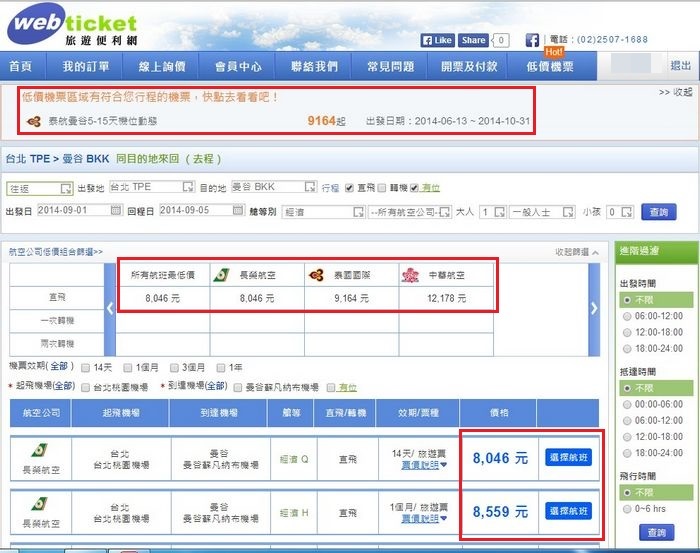This screenshot has width=700, height=553.
Task: Select arrival time 00:00-06:00 radio
Action: pyautogui.click(x=627, y=405)
